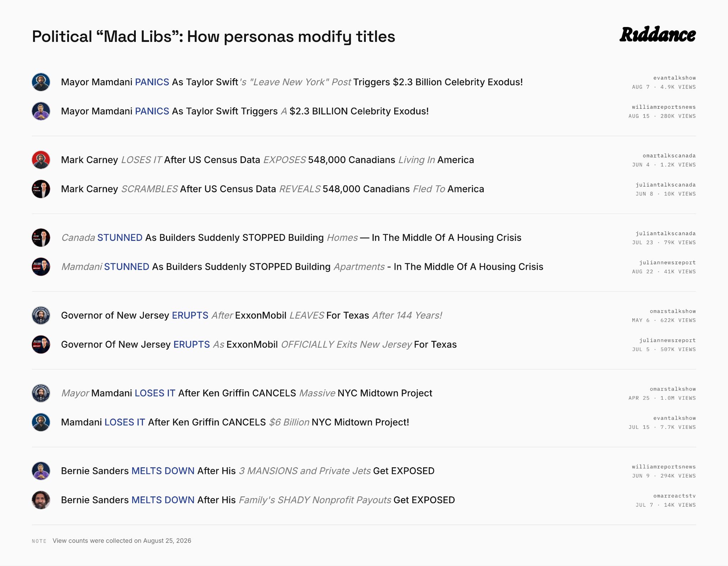Click omarreactstv channel name

click(x=674, y=496)
